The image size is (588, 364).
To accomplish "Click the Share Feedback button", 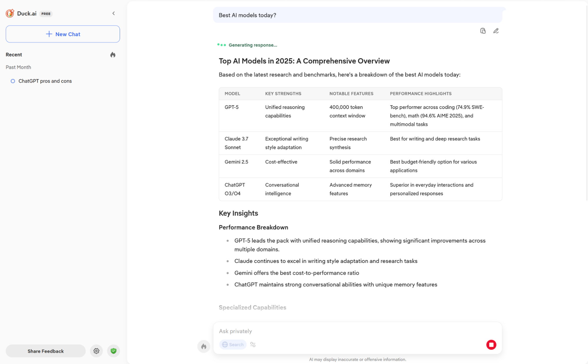I will click(46, 351).
